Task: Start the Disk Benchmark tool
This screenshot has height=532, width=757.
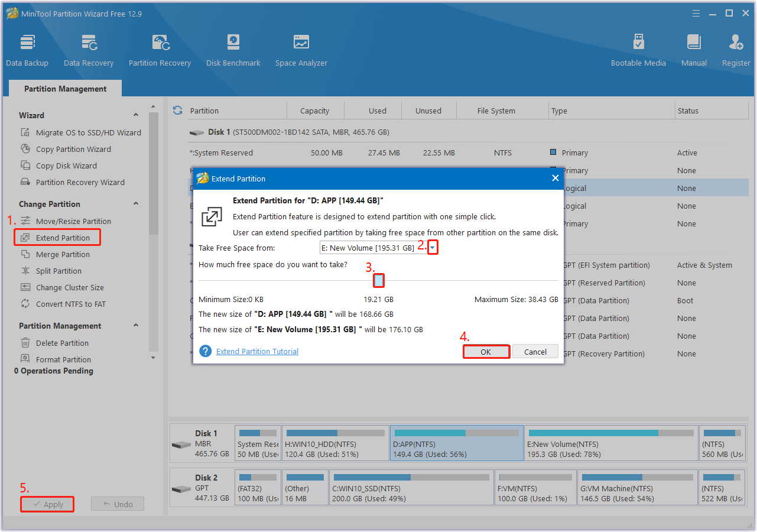Action: (x=233, y=50)
